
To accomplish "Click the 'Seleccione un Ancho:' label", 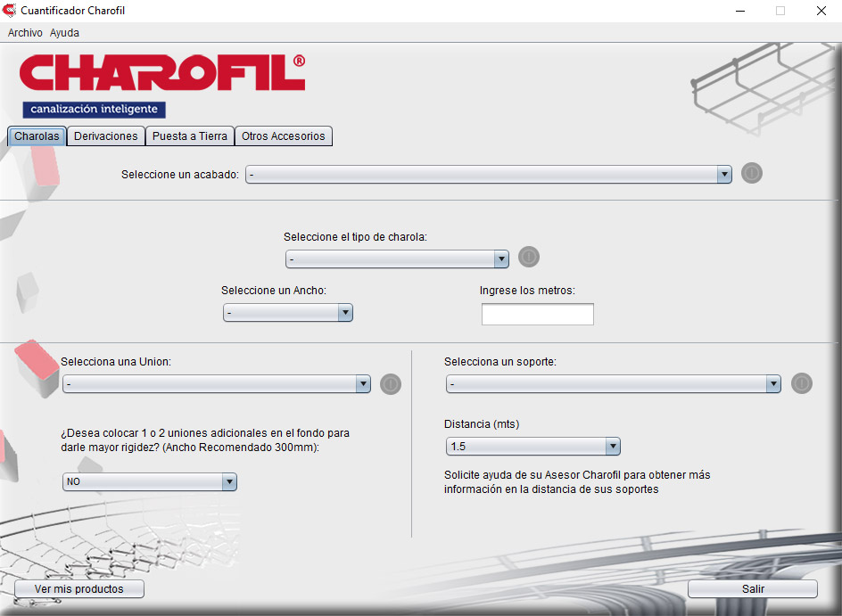I will tap(274, 291).
